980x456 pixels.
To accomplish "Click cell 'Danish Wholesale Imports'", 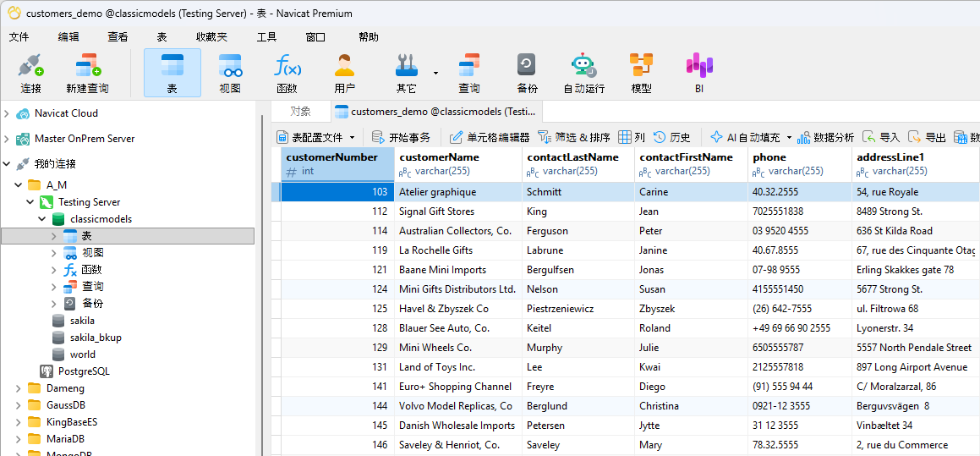I will click(458, 426).
